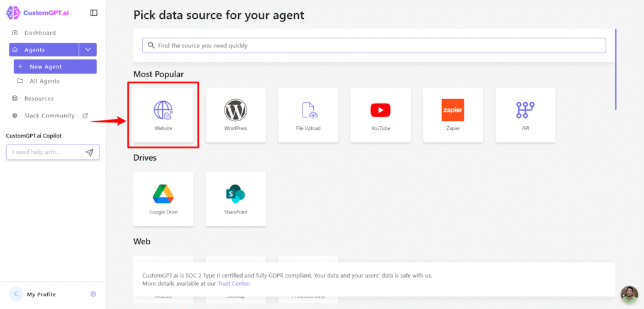The width and height of the screenshot is (644, 309).
Task: Click the 'Most Popular' heading
Action: [x=158, y=74]
